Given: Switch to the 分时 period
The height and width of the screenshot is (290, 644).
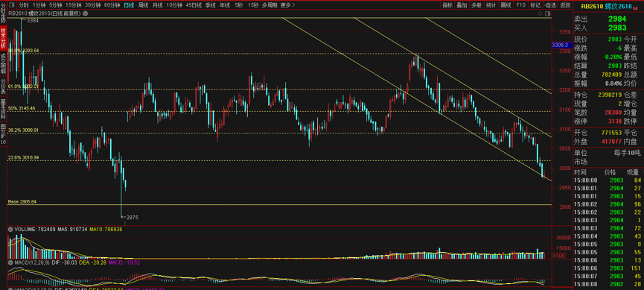Looking at the screenshot, I should point(25,5).
